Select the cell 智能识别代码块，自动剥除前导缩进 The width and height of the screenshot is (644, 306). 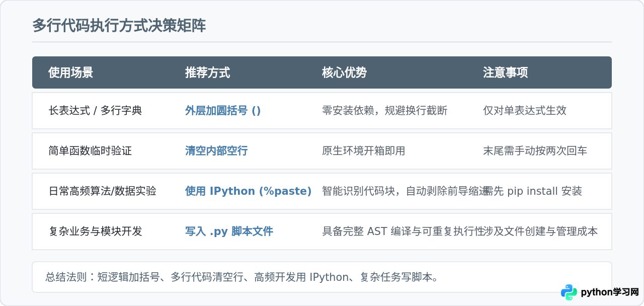405,191
